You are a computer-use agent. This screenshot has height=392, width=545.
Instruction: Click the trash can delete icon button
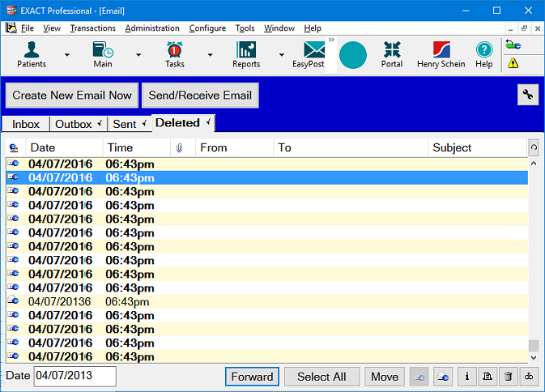coord(509,377)
